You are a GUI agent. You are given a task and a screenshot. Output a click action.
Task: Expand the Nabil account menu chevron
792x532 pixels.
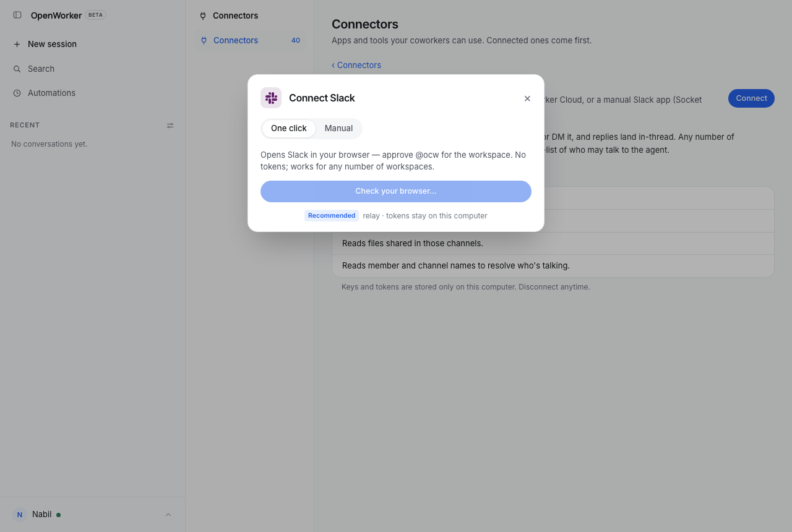click(x=168, y=515)
